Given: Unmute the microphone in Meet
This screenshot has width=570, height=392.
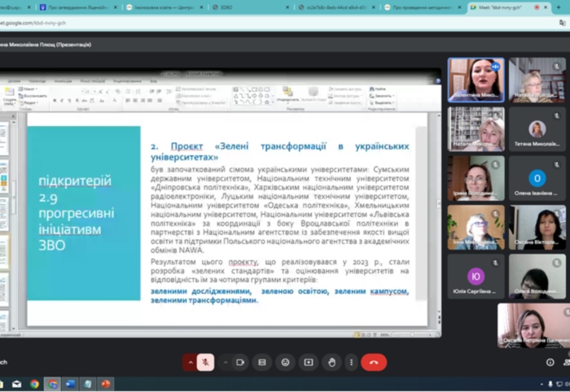Looking at the screenshot, I should tap(206, 362).
